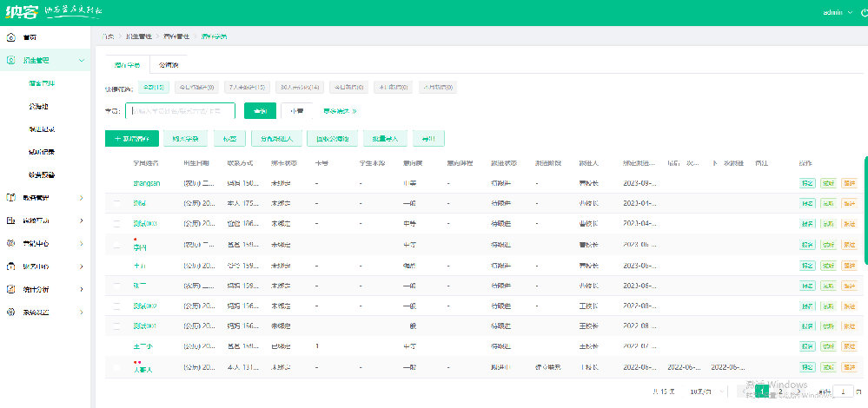
Task: Click the 财务中心 sidebar icon
Action: tap(10, 266)
